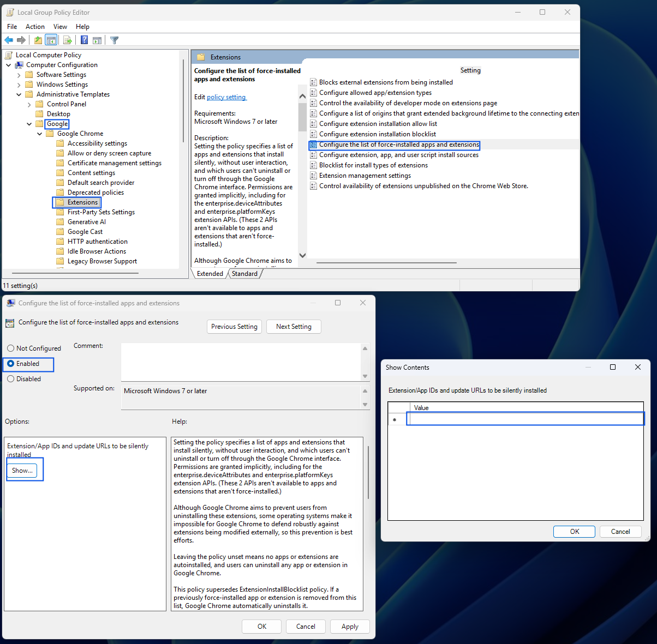657x644 pixels.
Task: Select Configure extension installation allow list
Action: tap(378, 124)
